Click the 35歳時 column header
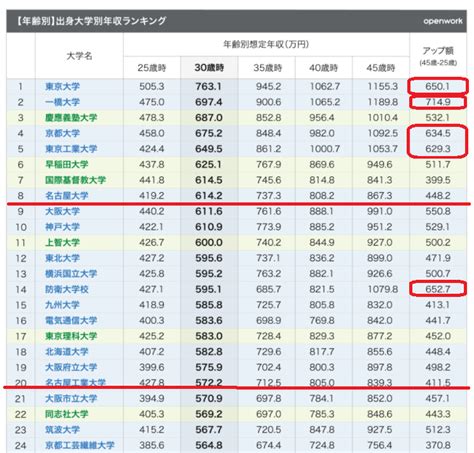 click(267, 68)
